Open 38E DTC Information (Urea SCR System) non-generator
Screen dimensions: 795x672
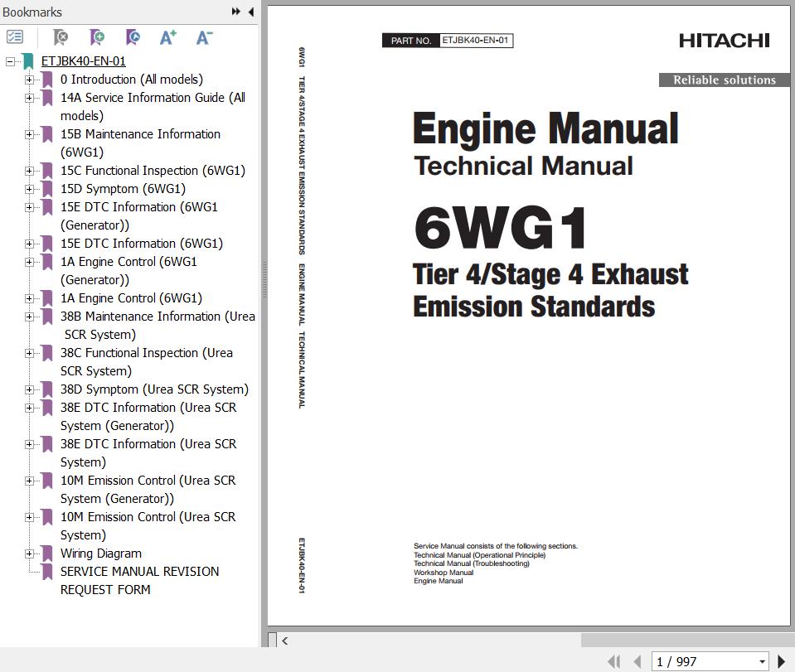(148, 453)
